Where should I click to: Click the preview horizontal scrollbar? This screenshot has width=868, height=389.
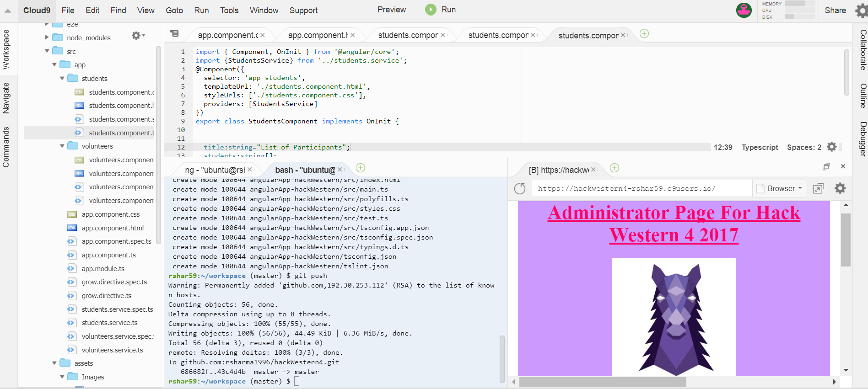[603, 382]
